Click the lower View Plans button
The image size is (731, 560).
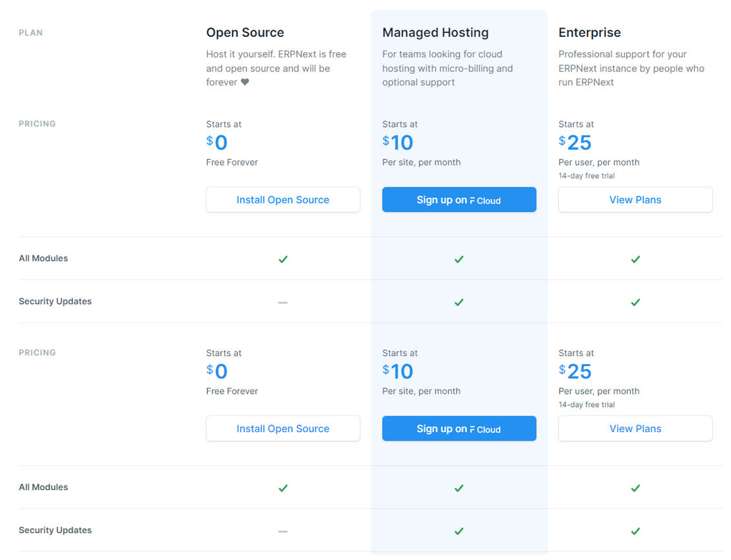[635, 429]
